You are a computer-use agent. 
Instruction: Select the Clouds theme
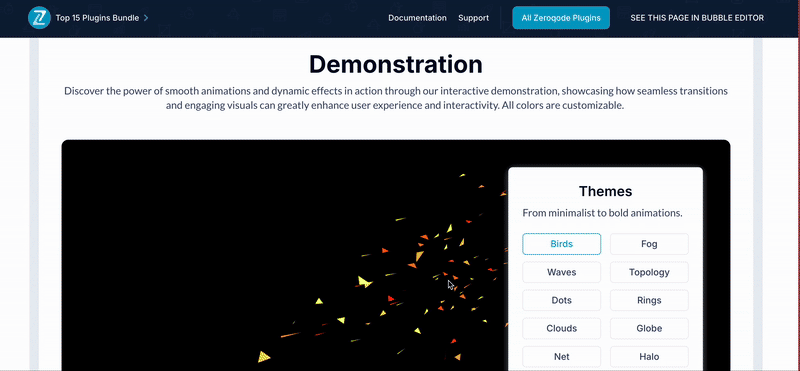click(x=561, y=328)
